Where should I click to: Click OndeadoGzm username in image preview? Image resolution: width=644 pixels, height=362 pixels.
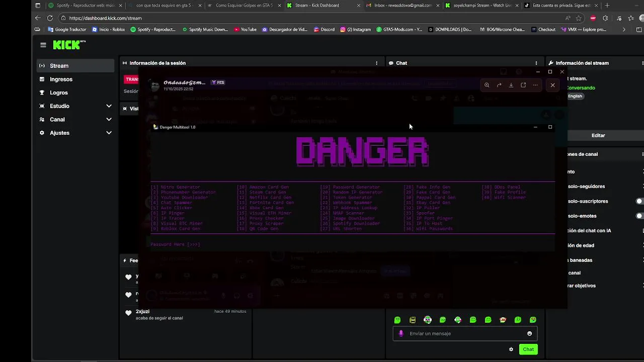(x=184, y=82)
